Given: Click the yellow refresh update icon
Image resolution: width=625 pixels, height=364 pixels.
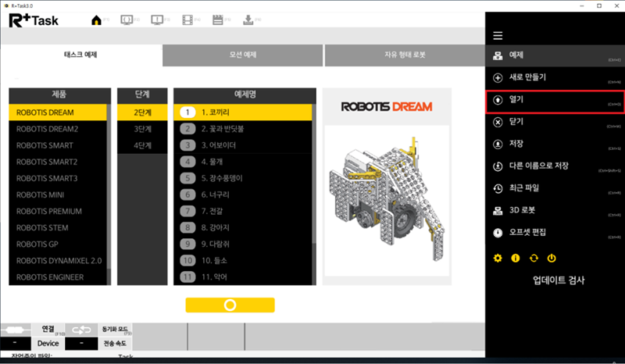Looking at the screenshot, I should [x=534, y=258].
